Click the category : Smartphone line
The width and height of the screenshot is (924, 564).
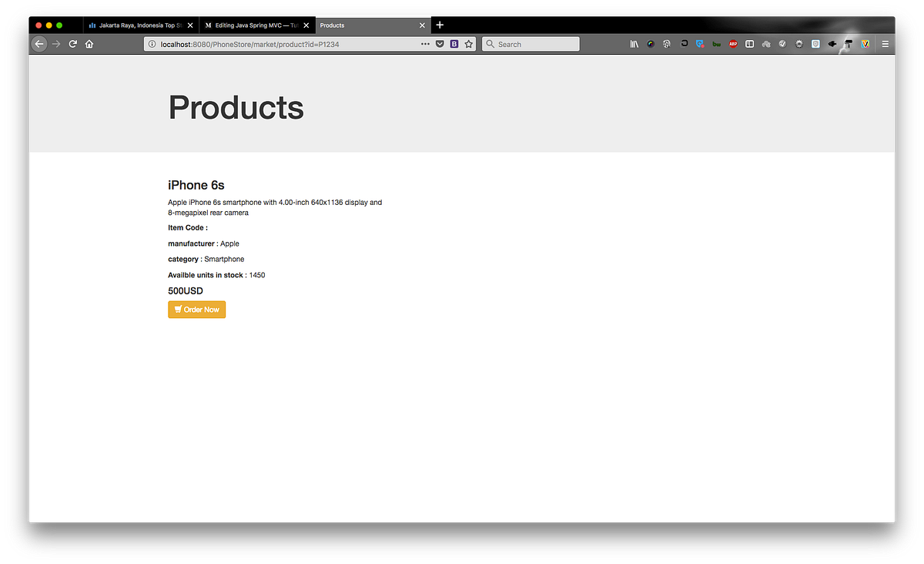(206, 259)
